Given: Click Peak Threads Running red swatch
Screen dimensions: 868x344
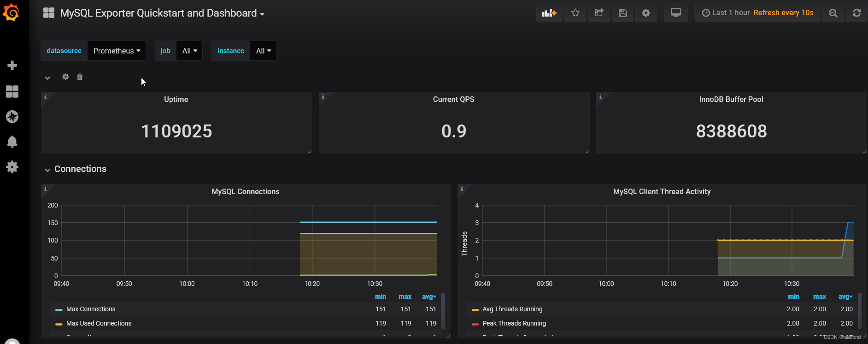Looking at the screenshot, I should (475, 324).
